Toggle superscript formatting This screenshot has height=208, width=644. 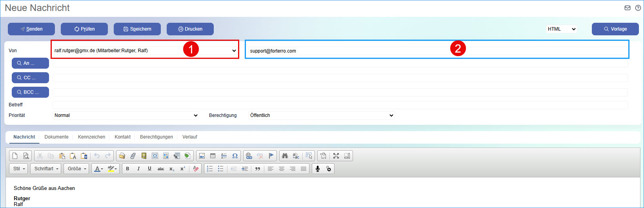tap(183, 169)
